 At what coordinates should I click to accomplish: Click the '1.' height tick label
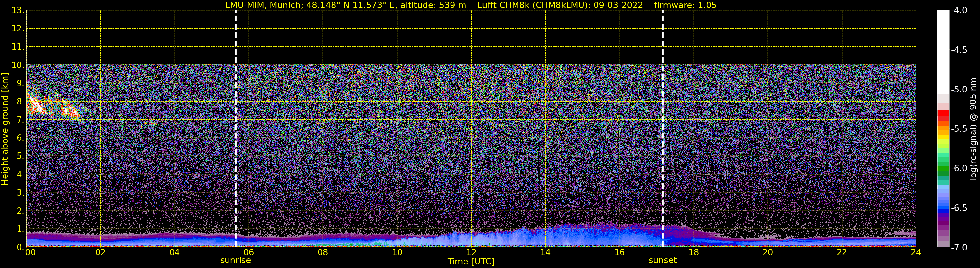[20, 229]
